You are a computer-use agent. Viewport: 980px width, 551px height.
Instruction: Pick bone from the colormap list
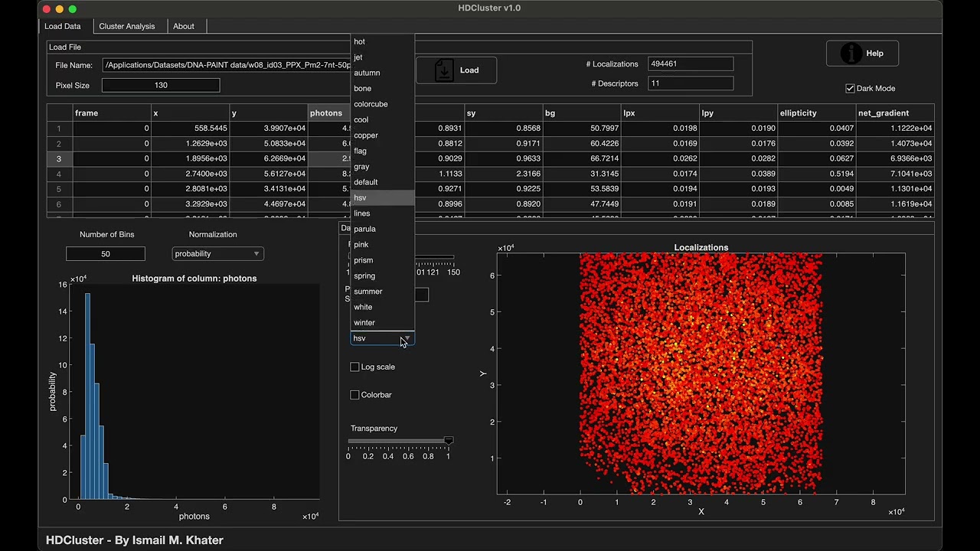click(382, 89)
